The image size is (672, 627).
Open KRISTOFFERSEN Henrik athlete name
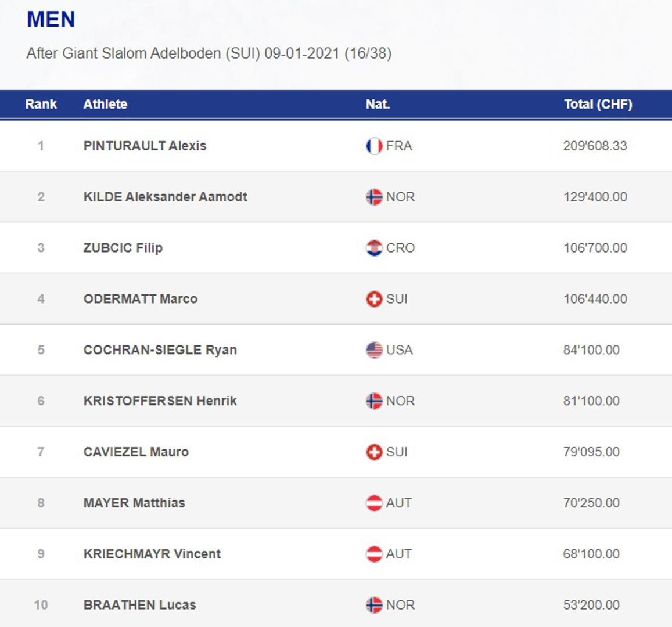[x=160, y=401]
